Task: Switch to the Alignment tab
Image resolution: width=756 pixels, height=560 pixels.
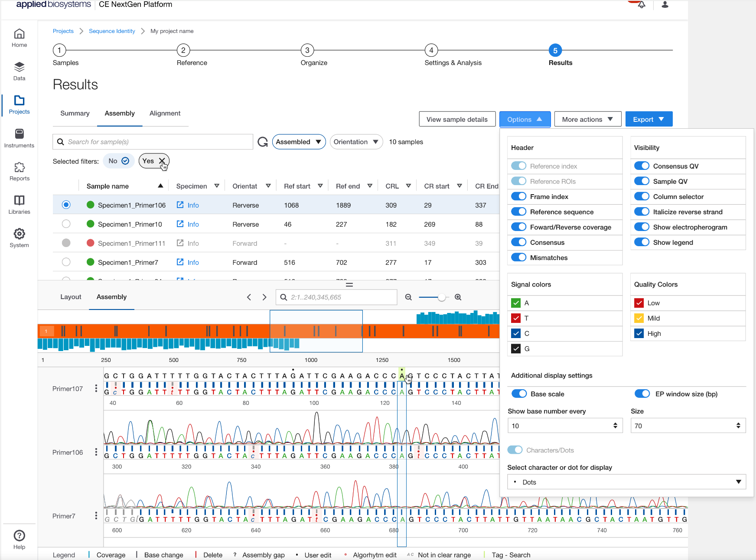Action: click(x=165, y=114)
